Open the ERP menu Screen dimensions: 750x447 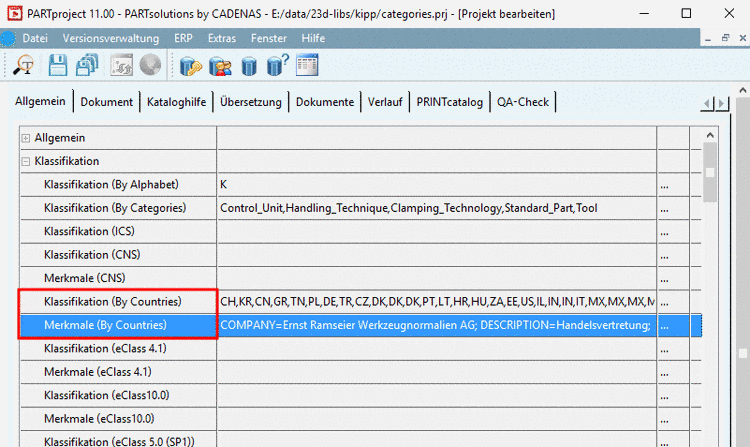(x=183, y=38)
